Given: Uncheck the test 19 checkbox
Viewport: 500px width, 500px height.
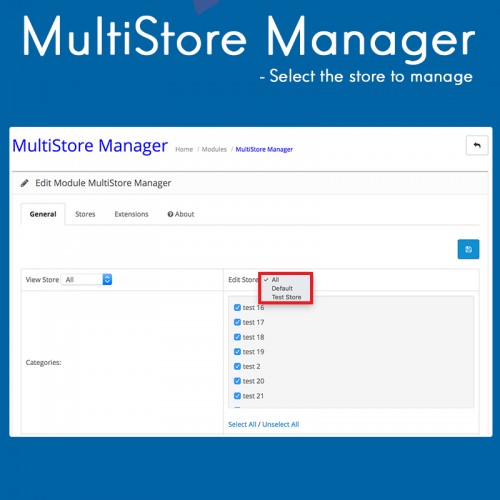Looking at the screenshot, I should coord(237,351).
